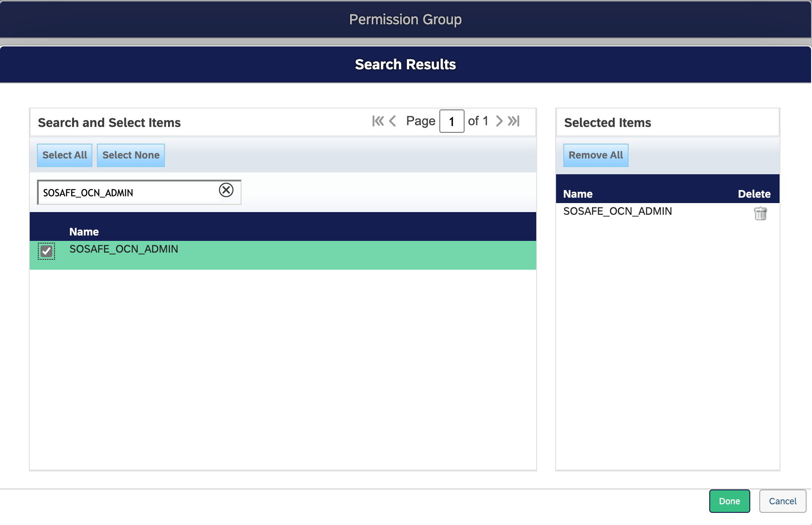
Task: Cancel the permission group search dialog
Action: (x=782, y=501)
